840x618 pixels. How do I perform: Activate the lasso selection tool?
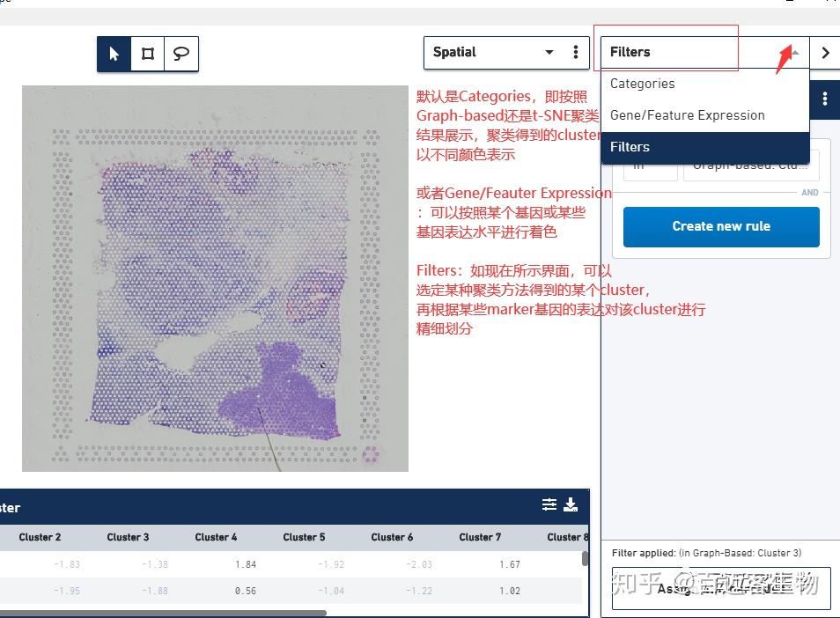181,53
